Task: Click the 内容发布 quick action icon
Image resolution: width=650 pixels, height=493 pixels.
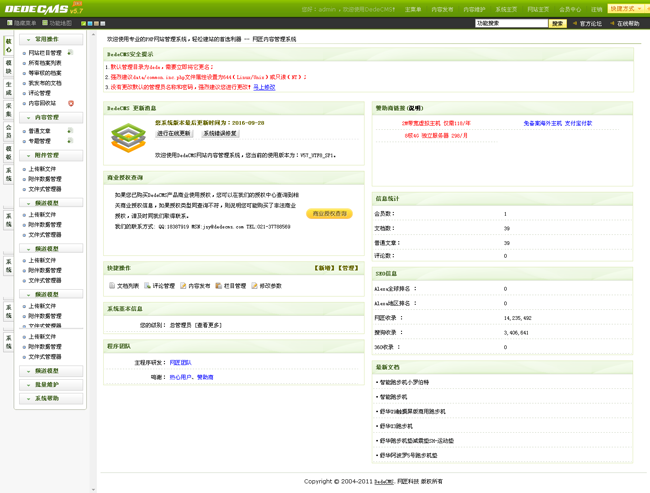Action: (183, 286)
